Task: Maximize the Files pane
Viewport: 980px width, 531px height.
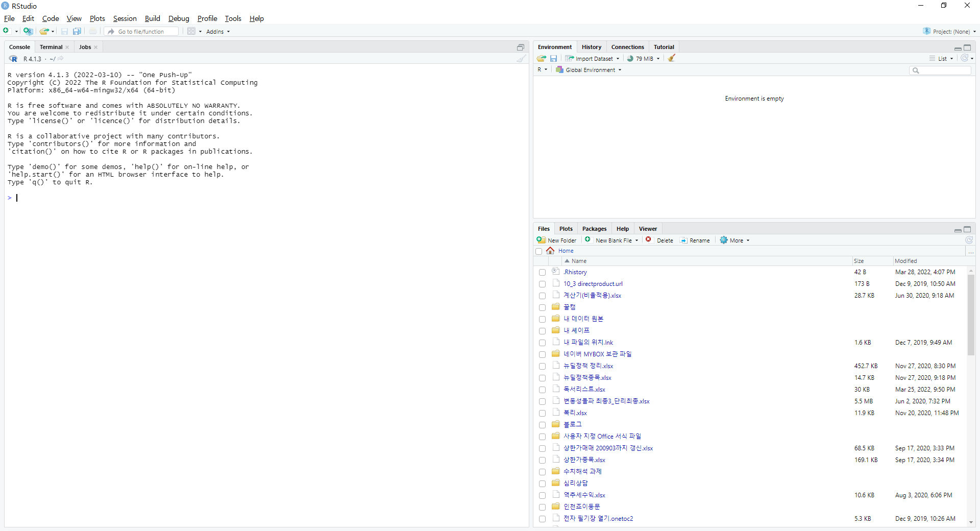Action: pos(967,229)
